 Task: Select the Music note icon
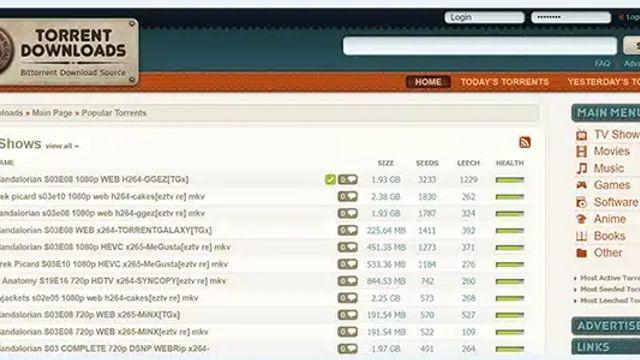click(x=581, y=168)
